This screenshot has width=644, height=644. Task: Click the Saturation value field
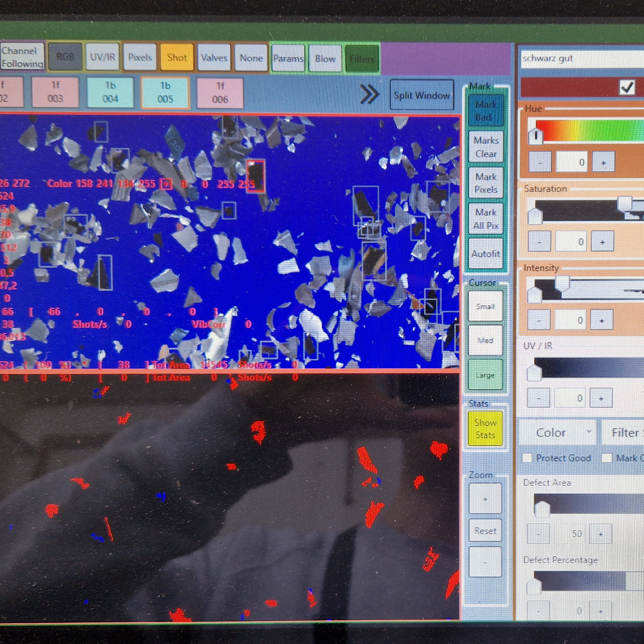[x=571, y=241]
